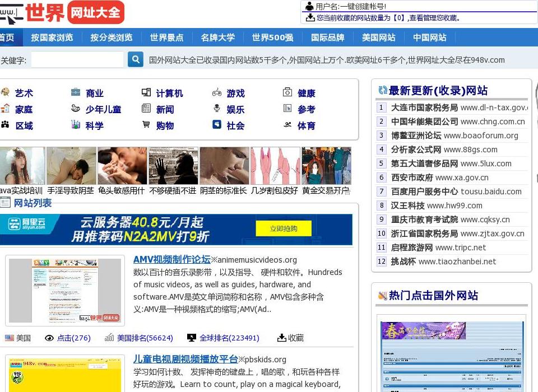The height and width of the screenshot is (392, 538).
Task: Click 立即抢购 on the Aliyun banner
Action: [284, 228]
